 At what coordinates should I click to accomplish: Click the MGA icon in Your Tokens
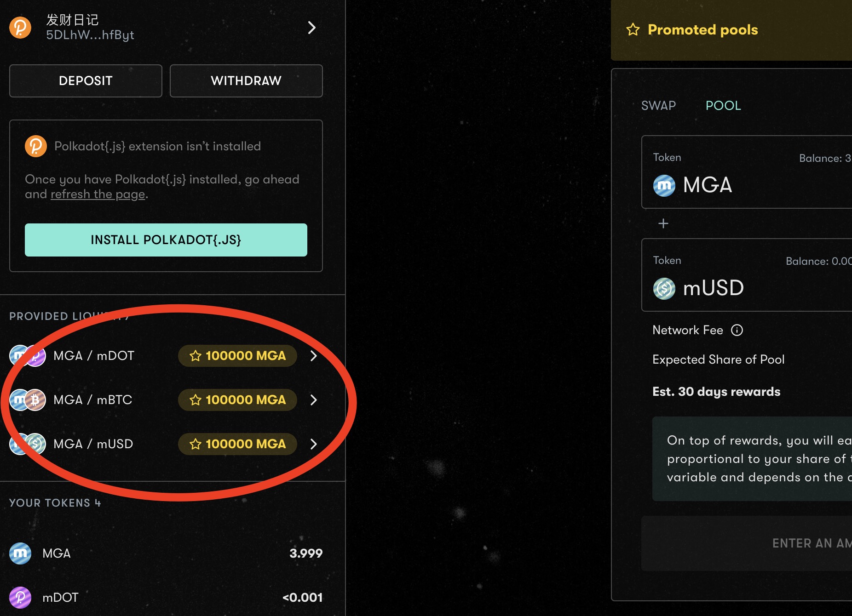click(20, 553)
